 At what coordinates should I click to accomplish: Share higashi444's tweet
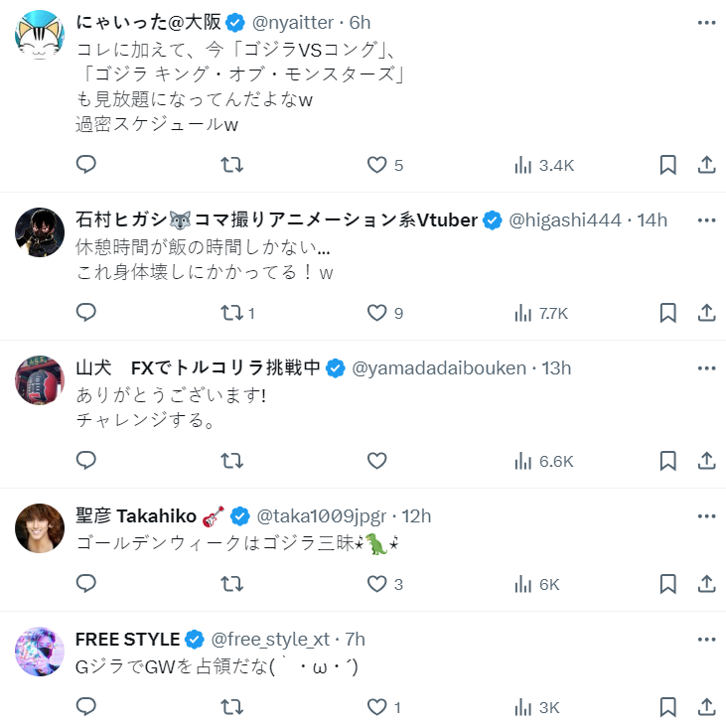point(706,313)
